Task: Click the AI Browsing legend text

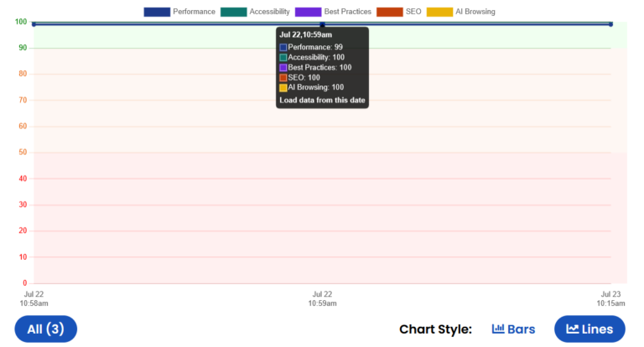Action: tap(475, 12)
